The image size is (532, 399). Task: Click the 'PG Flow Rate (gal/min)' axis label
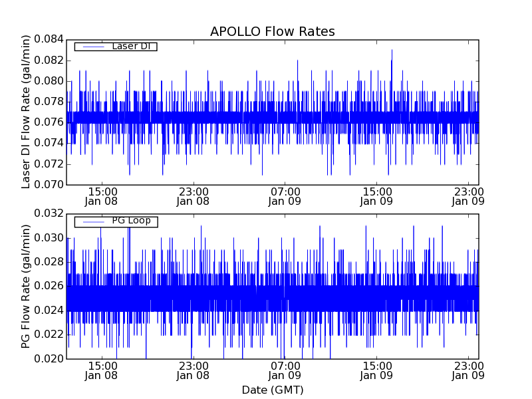click(x=25, y=287)
